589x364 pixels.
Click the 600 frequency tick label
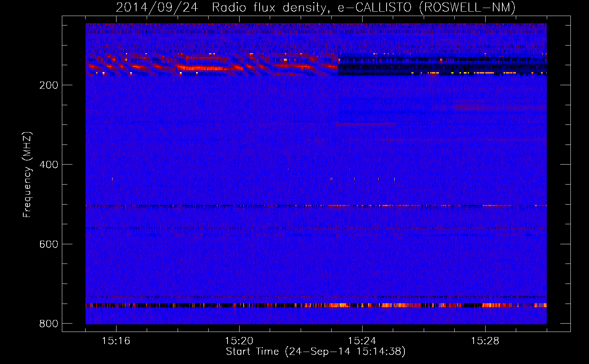(x=49, y=244)
